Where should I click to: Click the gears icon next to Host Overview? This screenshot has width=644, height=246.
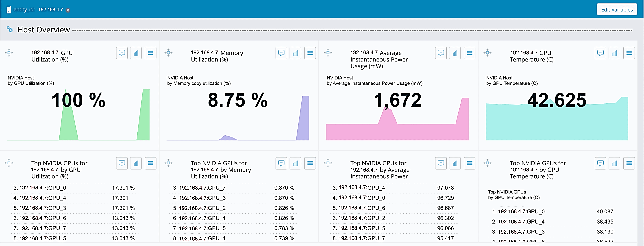pos(9,29)
